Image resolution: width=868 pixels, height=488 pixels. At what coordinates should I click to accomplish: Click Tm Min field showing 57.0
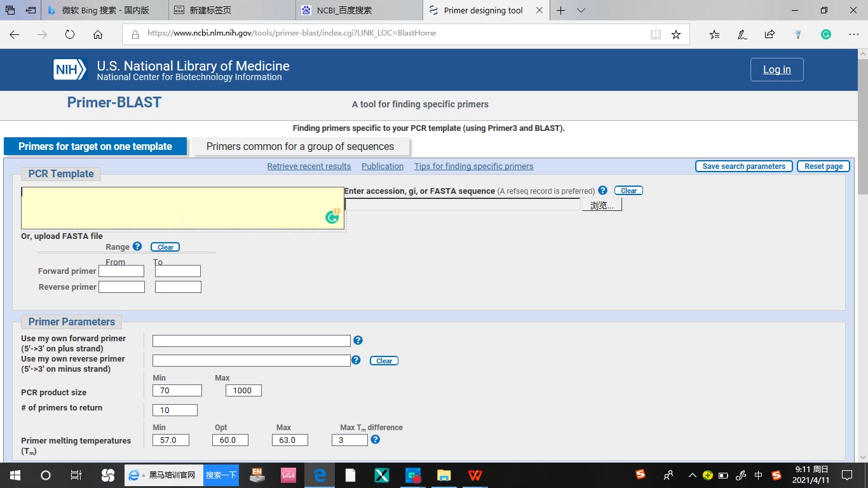171,440
